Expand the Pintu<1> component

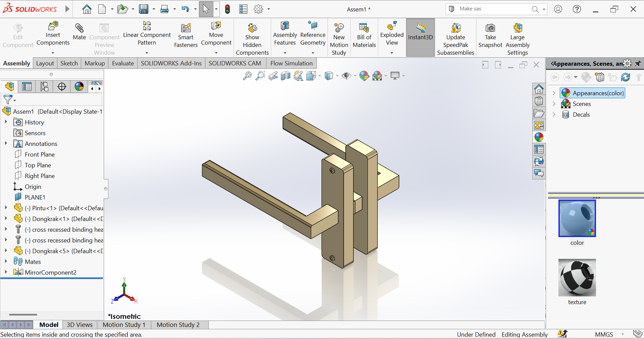[x=6, y=208]
